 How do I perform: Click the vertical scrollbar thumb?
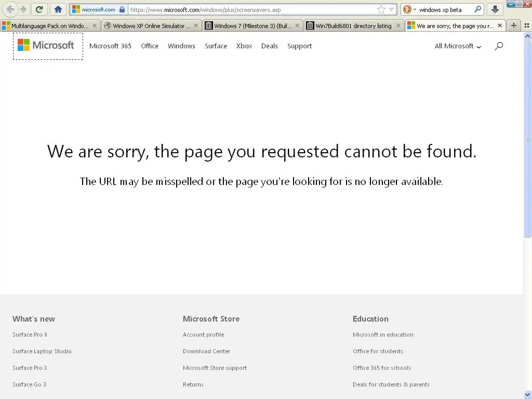[x=528, y=138]
